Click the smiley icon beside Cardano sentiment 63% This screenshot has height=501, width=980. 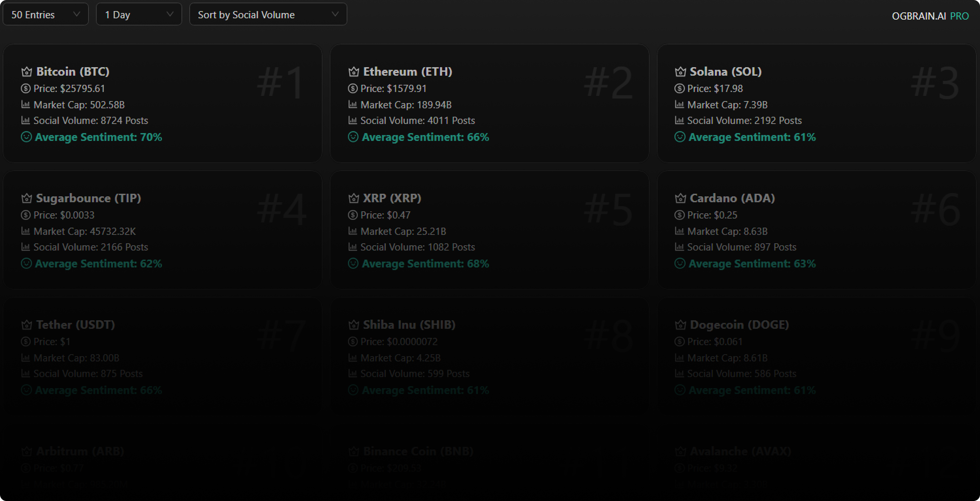coord(680,264)
